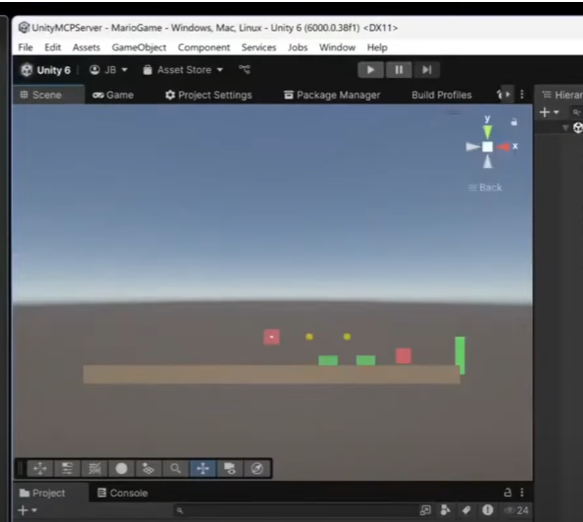Click the Back view label under gizmo
This screenshot has height=522, width=583.
pos(485,187)
